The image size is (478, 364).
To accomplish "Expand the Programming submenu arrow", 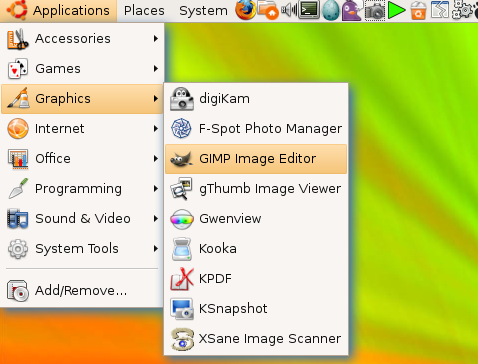I will (156, 189).
